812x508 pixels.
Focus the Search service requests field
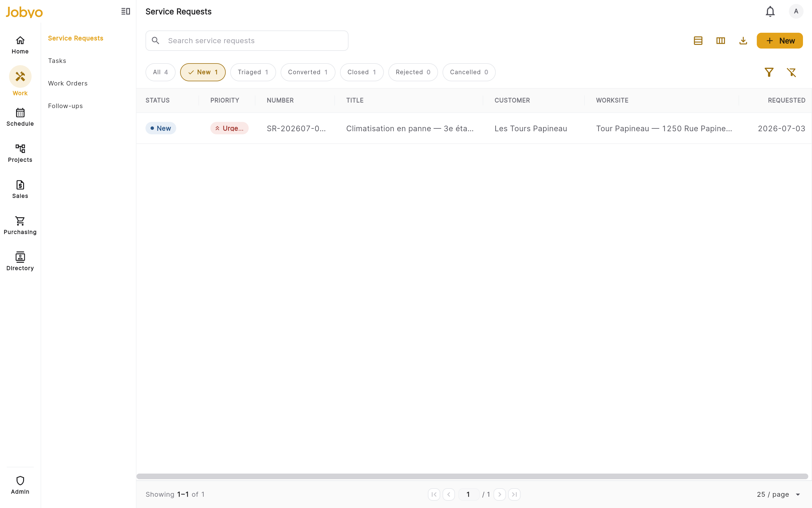pos(247,41)
